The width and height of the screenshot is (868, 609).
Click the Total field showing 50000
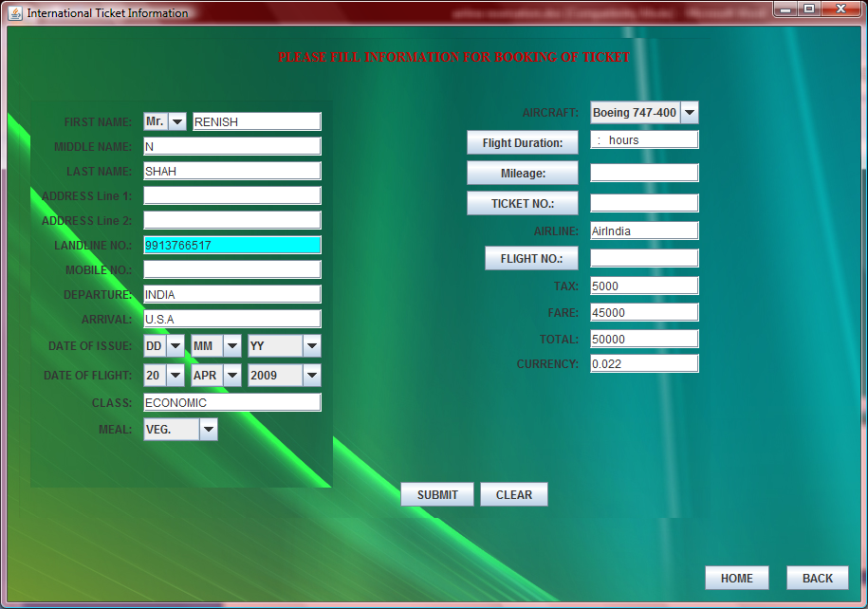[644, 339]
